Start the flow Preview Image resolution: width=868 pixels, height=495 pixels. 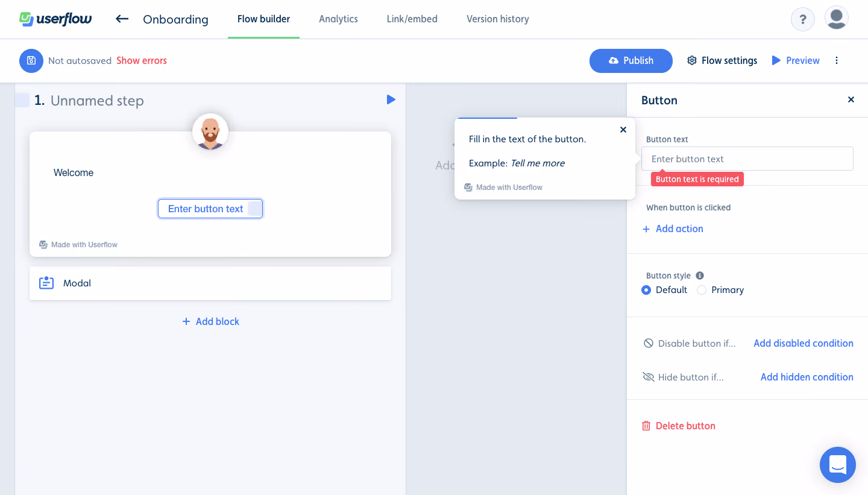(x=796, y=60)
